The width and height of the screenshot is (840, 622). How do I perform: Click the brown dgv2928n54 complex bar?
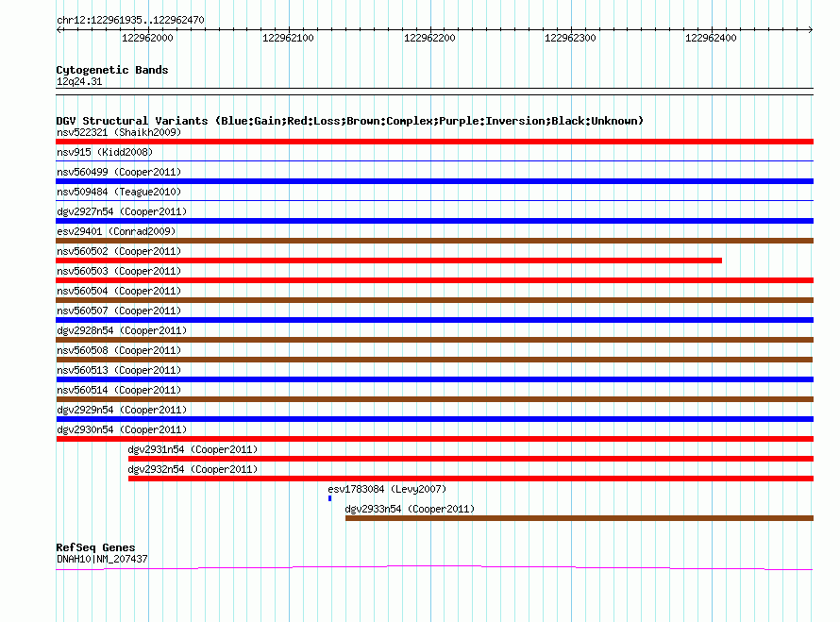(434, 340)
